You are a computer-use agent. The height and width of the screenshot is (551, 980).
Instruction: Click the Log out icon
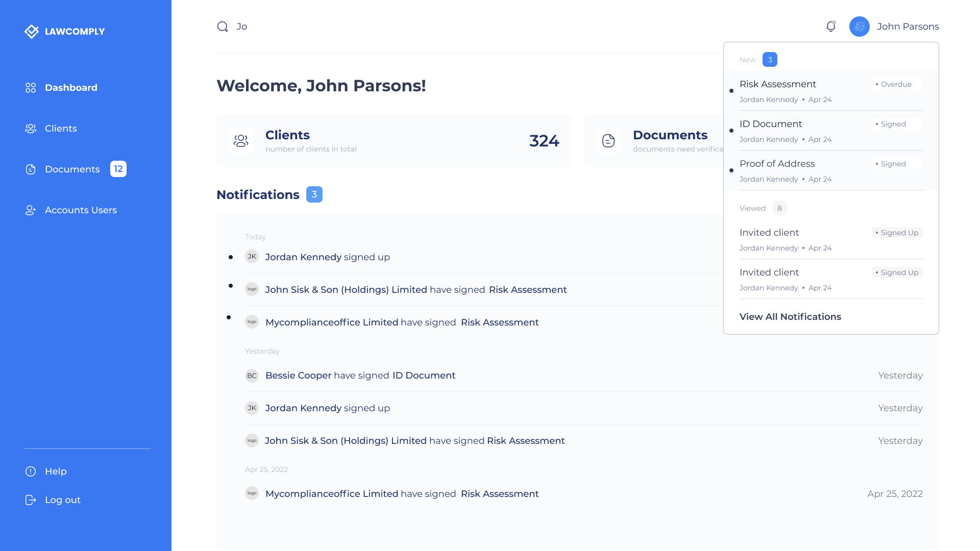[x=31, y=500]
